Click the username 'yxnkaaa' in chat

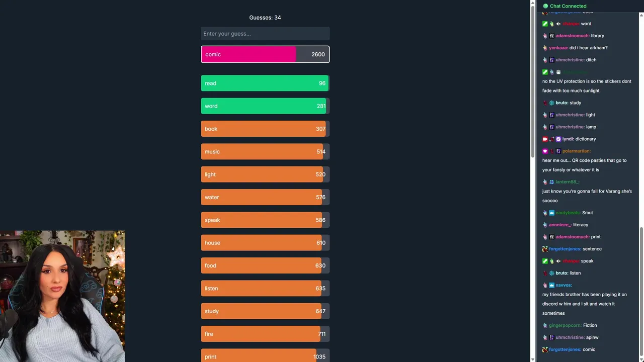click(558, 48)
